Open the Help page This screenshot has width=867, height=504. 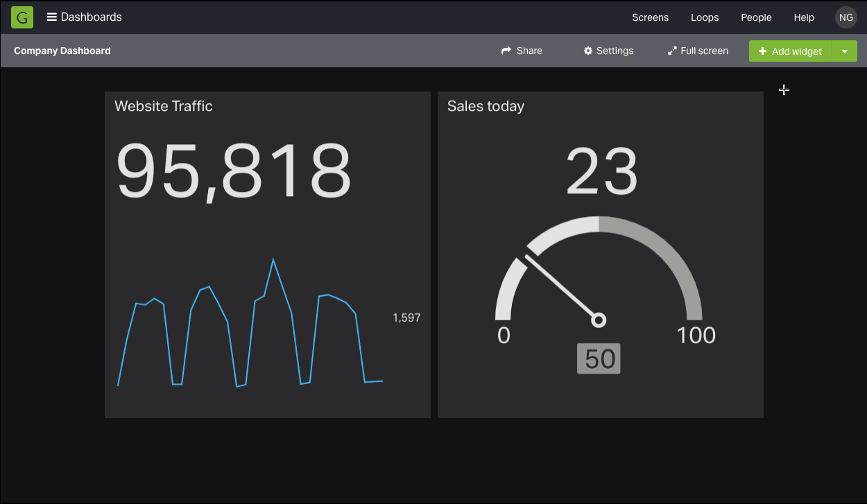point(804,17)
